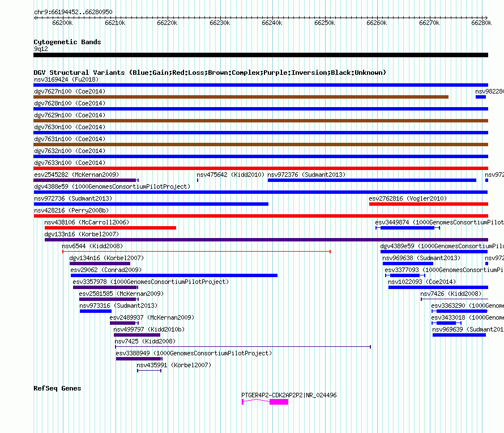Select the dgv7631n100 (Coe2014) label

pyautogui.click(x=70, y=139)
